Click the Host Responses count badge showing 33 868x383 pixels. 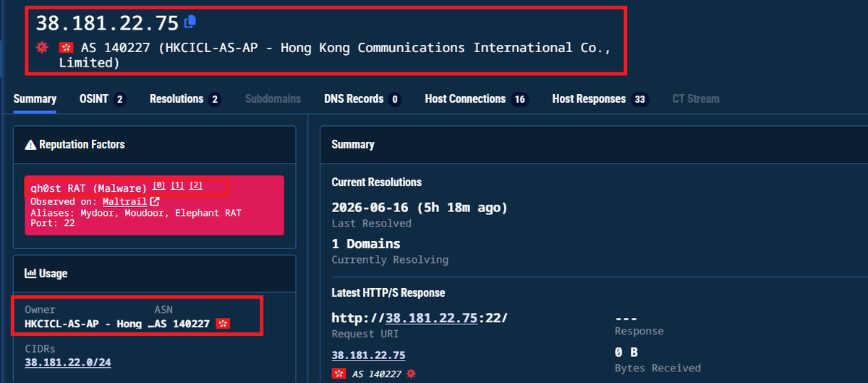(x=639, y=99)
